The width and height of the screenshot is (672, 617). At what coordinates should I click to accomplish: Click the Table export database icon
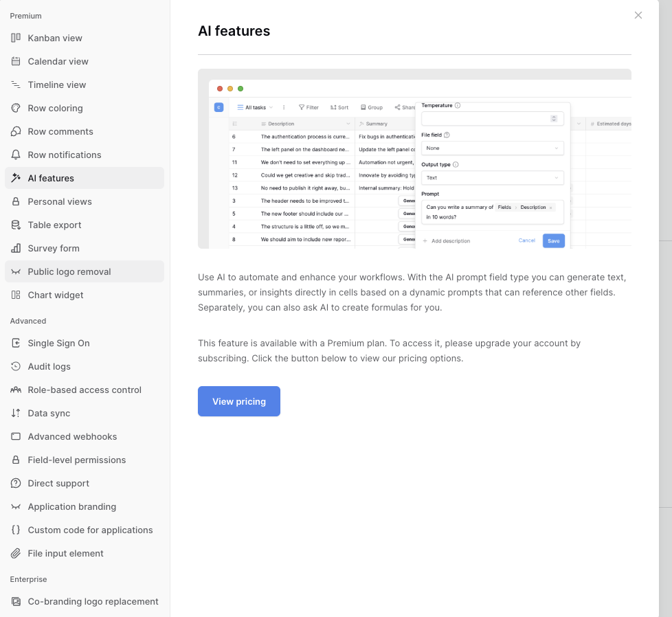[x=16, y=225]
